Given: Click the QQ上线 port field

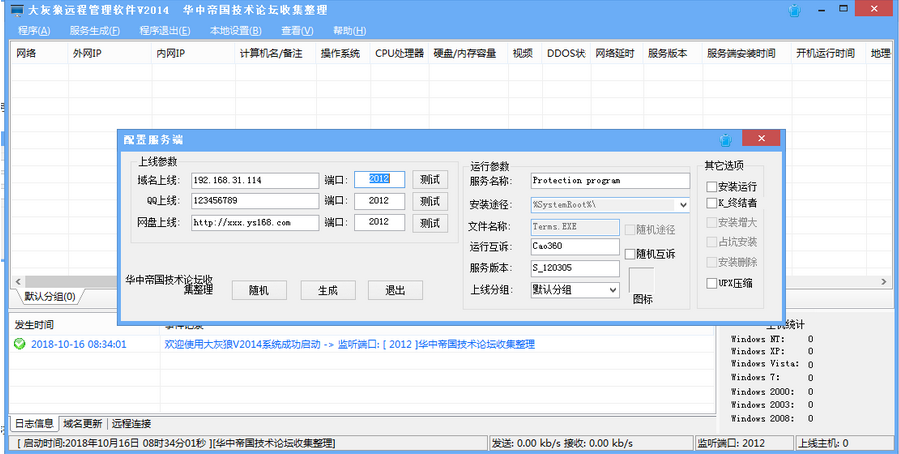Looking at the screenshot, I should point(380,201).
